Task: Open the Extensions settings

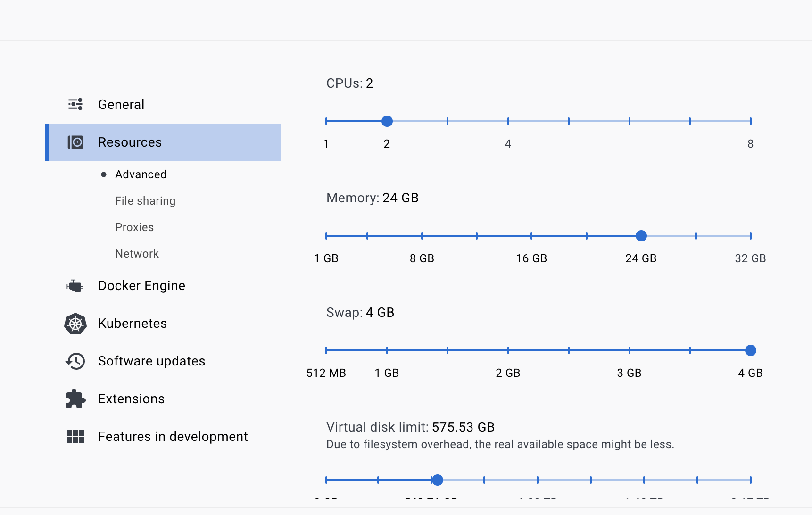Action: click(163, 399)
